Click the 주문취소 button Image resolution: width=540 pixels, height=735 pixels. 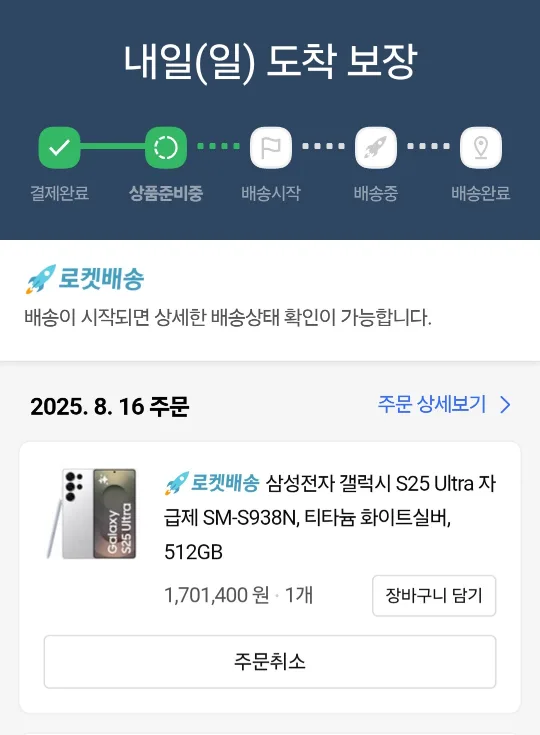270,662
